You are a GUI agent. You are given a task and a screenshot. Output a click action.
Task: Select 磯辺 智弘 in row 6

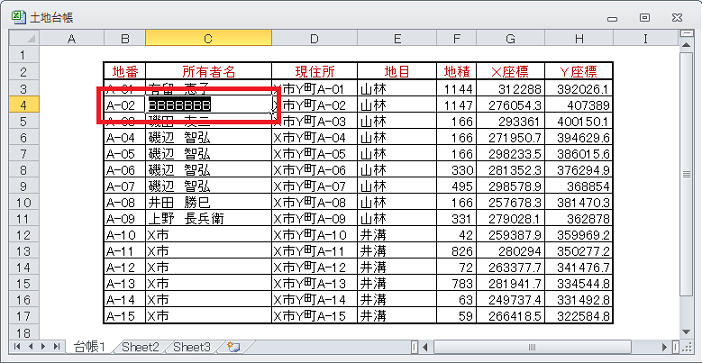pyautogui.click(x=209, y=137)
